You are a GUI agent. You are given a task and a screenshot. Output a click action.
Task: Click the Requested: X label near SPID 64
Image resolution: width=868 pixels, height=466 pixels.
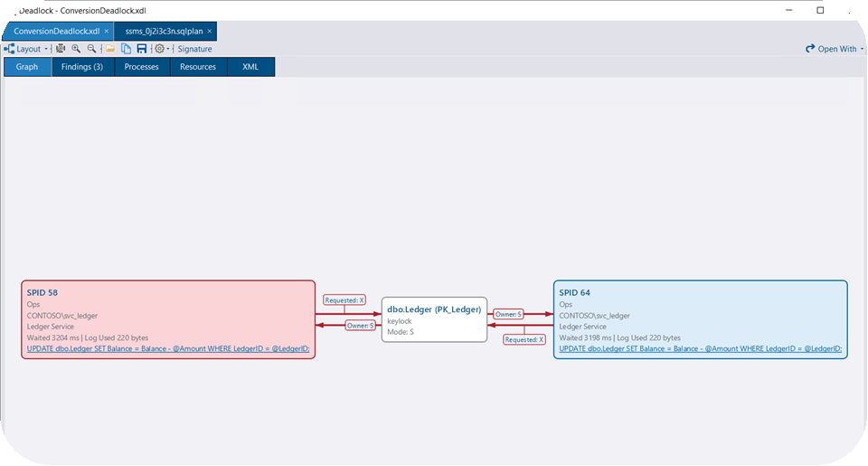point(524,339)
